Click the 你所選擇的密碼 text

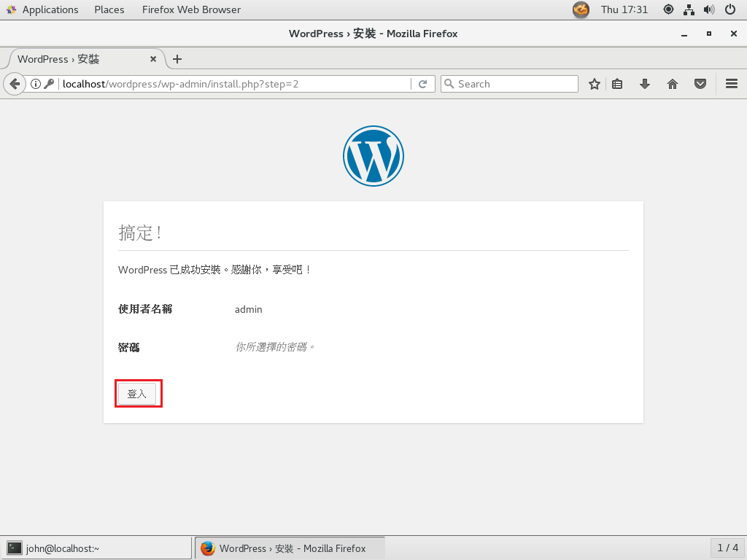(x=275, y=347)
